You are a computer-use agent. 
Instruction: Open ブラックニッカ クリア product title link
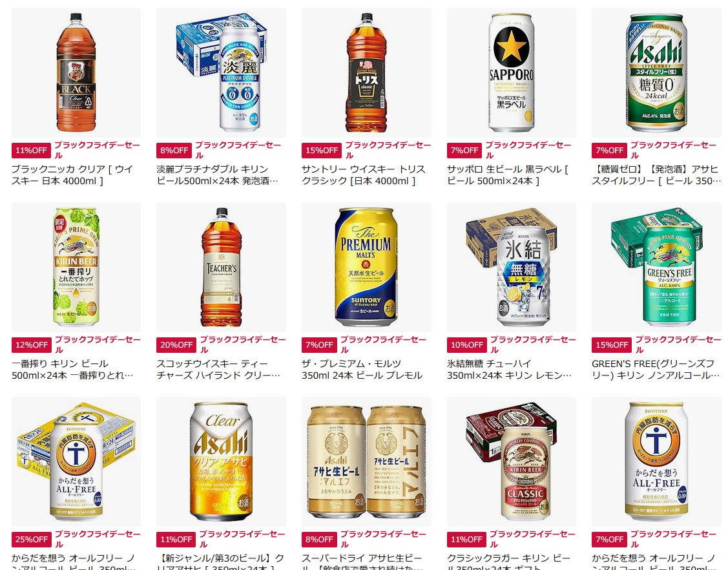pos(72,175)
